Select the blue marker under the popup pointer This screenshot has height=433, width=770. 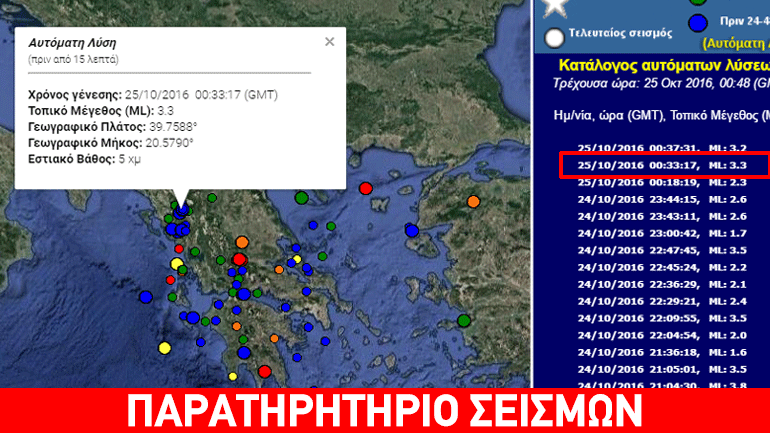tap(181, 211)
